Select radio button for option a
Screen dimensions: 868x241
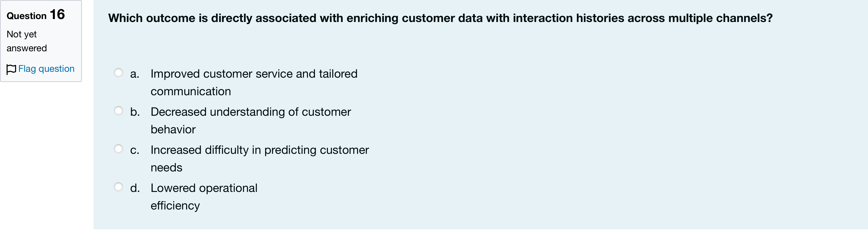(x=118, y=73)
